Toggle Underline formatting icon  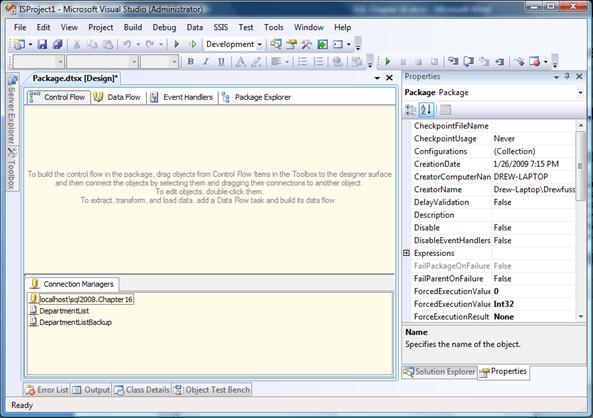[x=221, y=61]
